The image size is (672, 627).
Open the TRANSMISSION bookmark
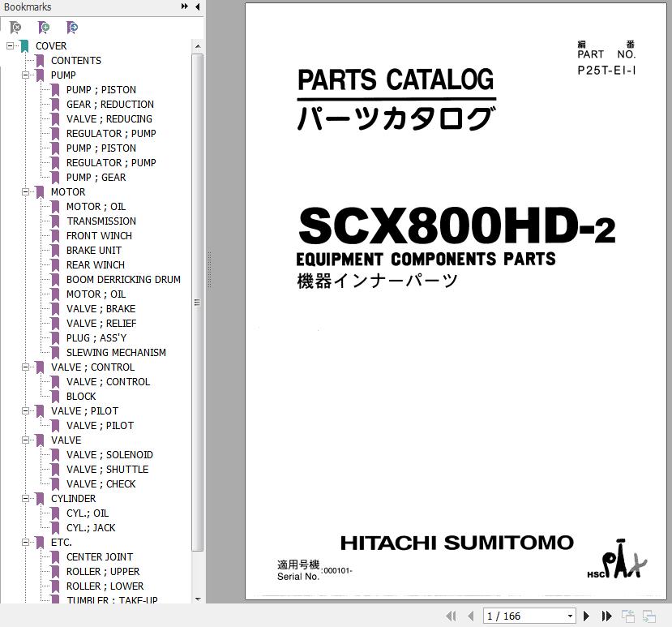(x=101, y=221)
